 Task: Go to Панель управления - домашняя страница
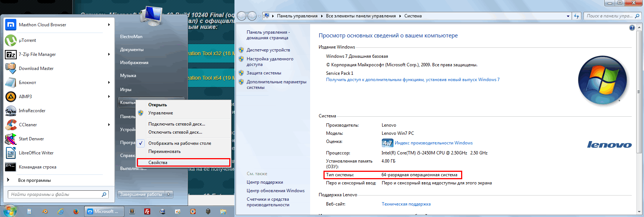point(268,35)
